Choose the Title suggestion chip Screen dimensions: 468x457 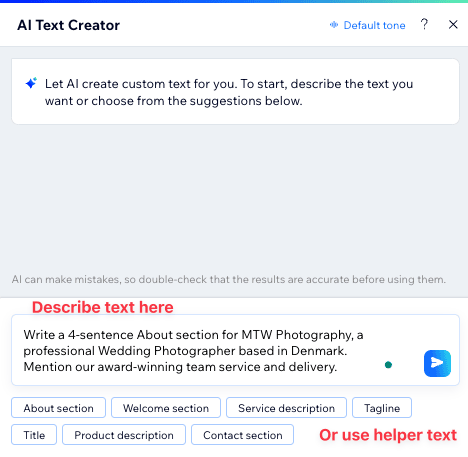click(x=34, y=435)
